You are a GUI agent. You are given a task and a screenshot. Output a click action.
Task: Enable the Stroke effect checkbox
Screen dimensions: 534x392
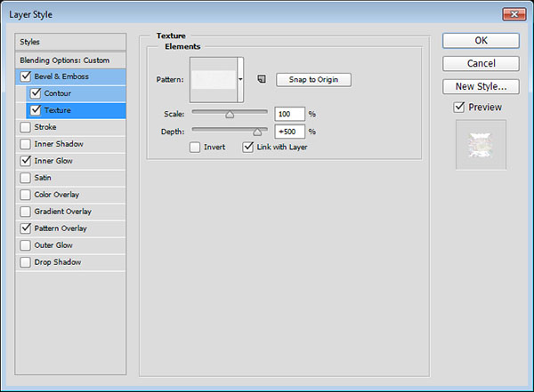pos(25,127)
